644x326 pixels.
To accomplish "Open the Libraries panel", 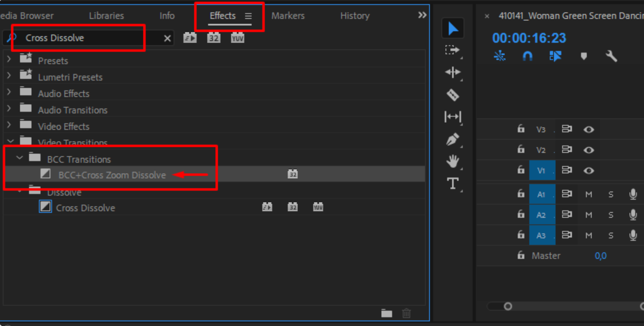I will (x=106, y=15).
